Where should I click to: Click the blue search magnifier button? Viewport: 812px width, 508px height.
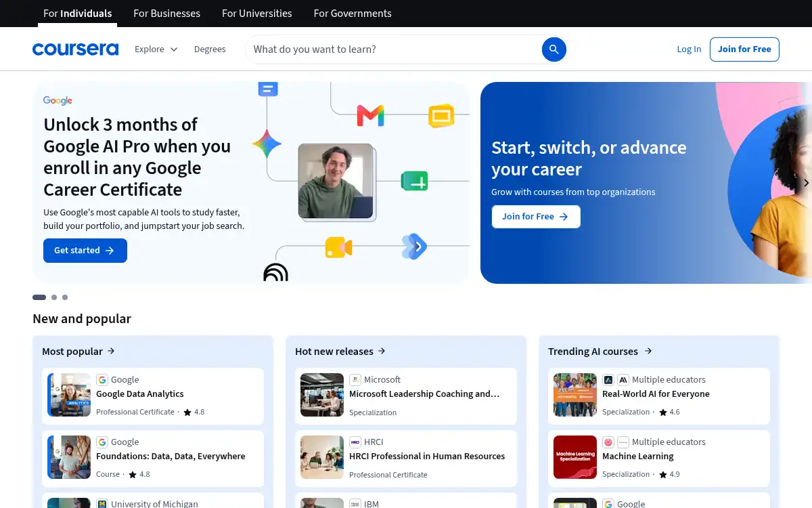click(554, 49)
